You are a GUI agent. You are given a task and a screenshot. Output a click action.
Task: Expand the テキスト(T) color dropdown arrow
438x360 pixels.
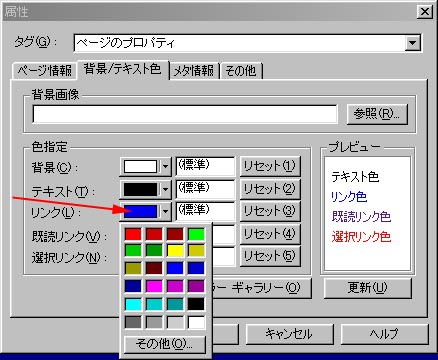[165, 189]
